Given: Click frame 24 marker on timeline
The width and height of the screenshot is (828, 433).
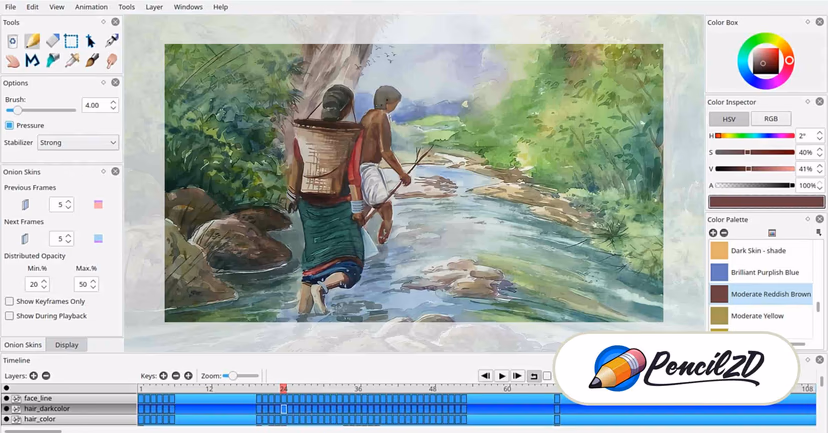Looking at the screenshot, I should tap(284, 389).
